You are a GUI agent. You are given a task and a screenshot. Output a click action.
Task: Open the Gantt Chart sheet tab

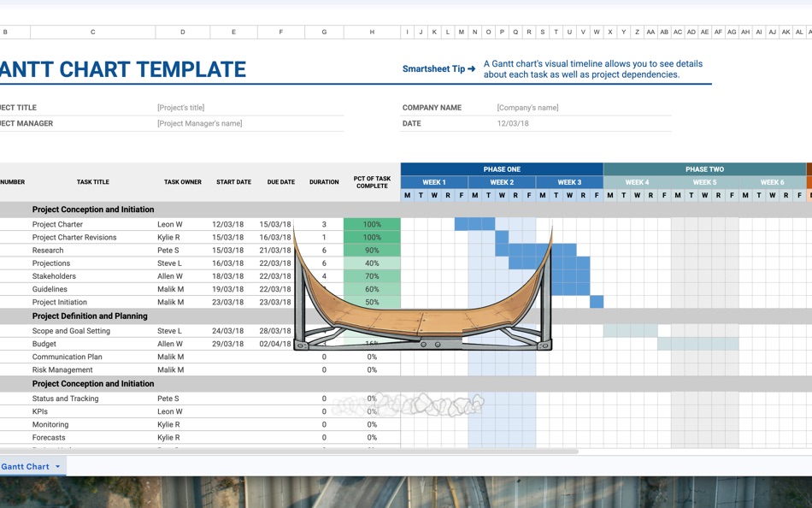(x=25, y=467)
